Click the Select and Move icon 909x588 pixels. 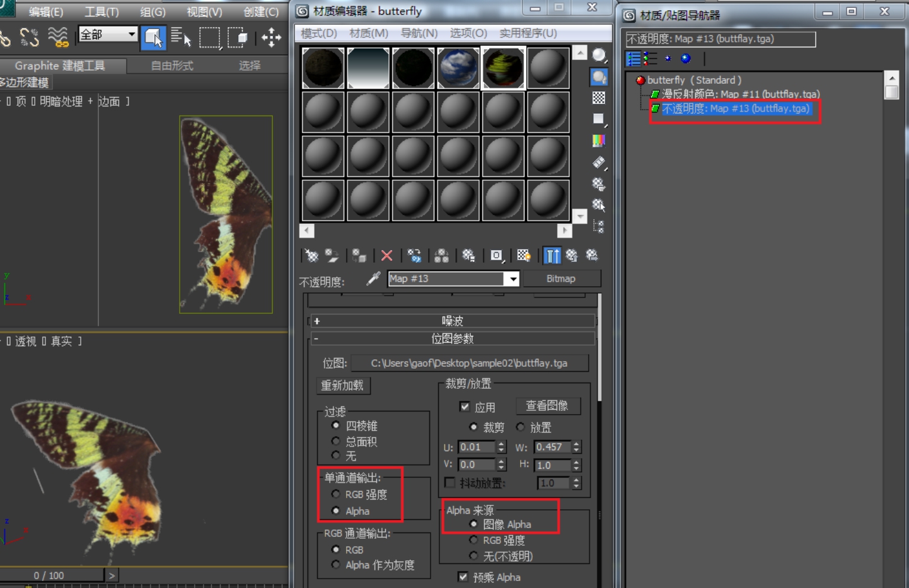[272, 38]
